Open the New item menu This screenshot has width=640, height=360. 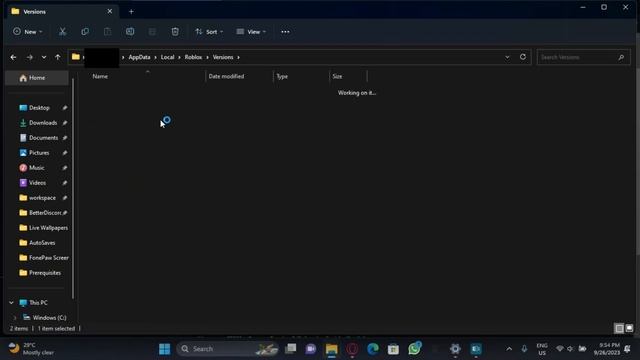click(x=27, y=31)
